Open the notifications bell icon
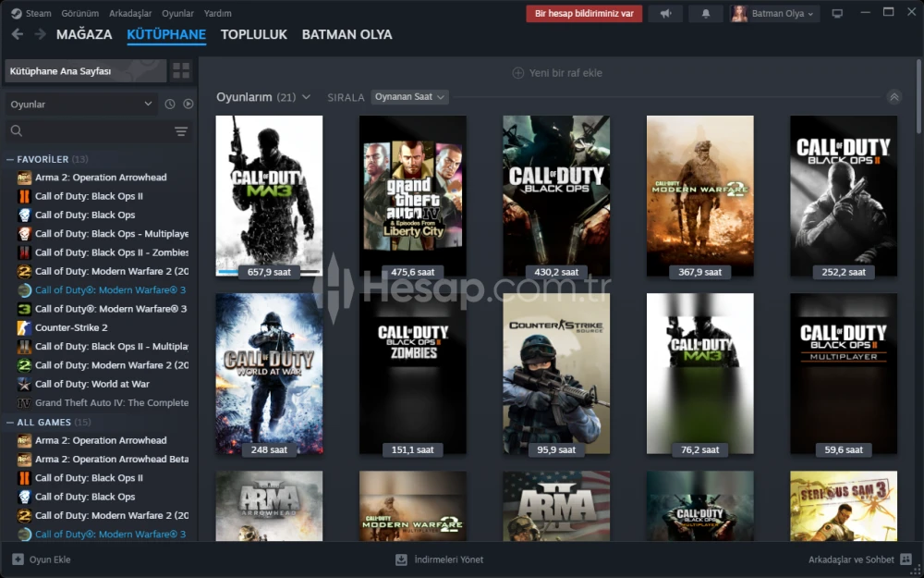Image resolution: width=924 pixels, height=578 pixels. pos(704,13)
